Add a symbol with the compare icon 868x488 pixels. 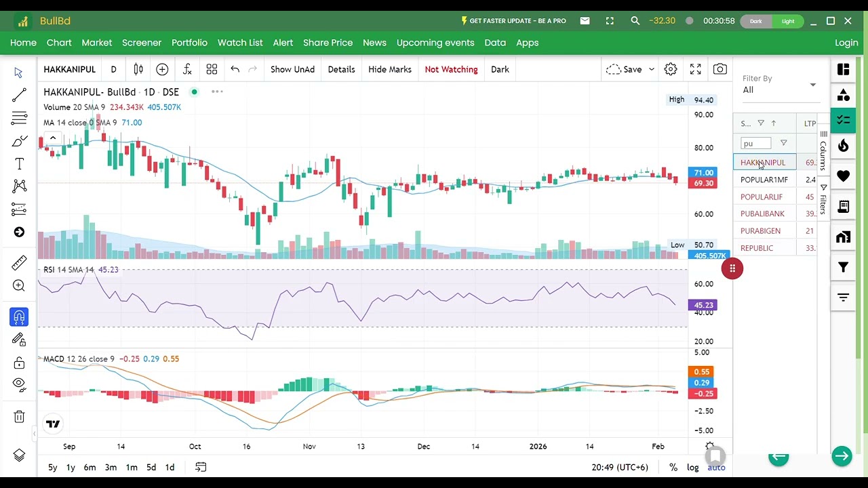click(162, 69)
